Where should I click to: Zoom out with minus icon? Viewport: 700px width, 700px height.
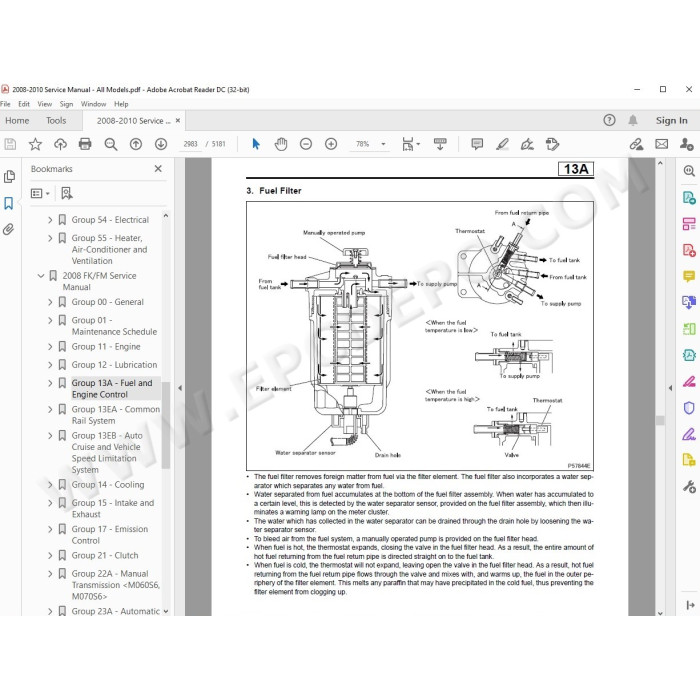tap(306, 144)
